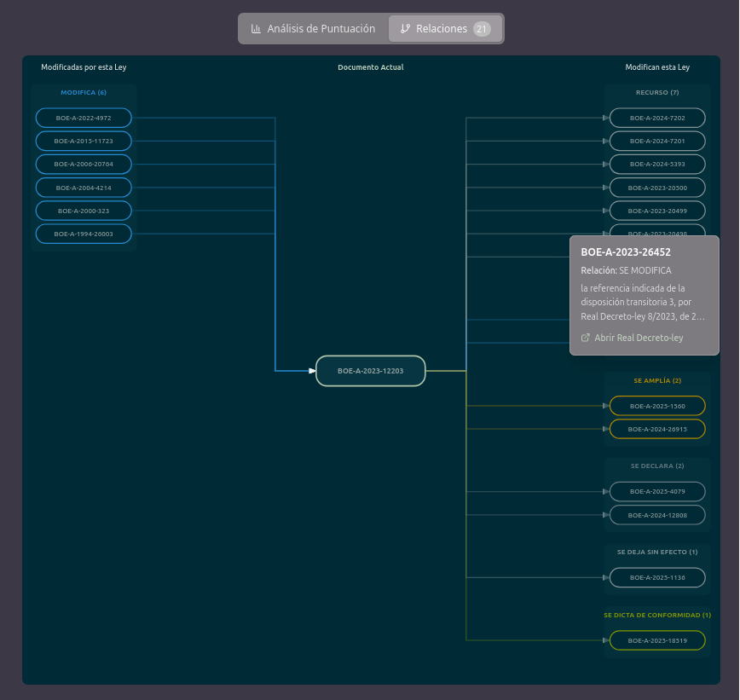Click the bar chart icon on Análisis de Puntuación
Viewport: 740px width, 700px height.
[x=256, y=28]
